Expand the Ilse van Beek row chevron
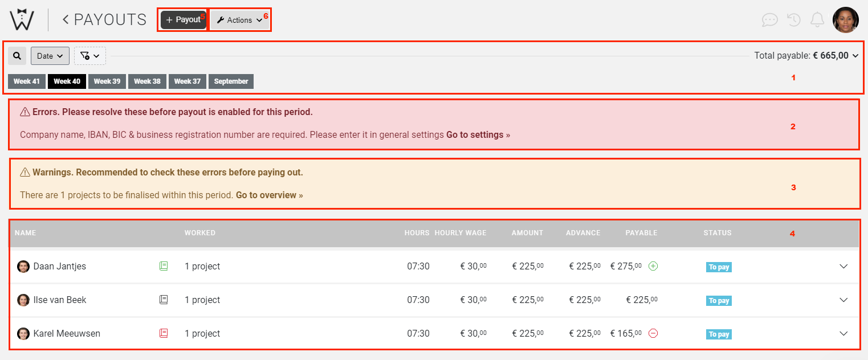This screenshot has width=868, height=360. [844, 300]
